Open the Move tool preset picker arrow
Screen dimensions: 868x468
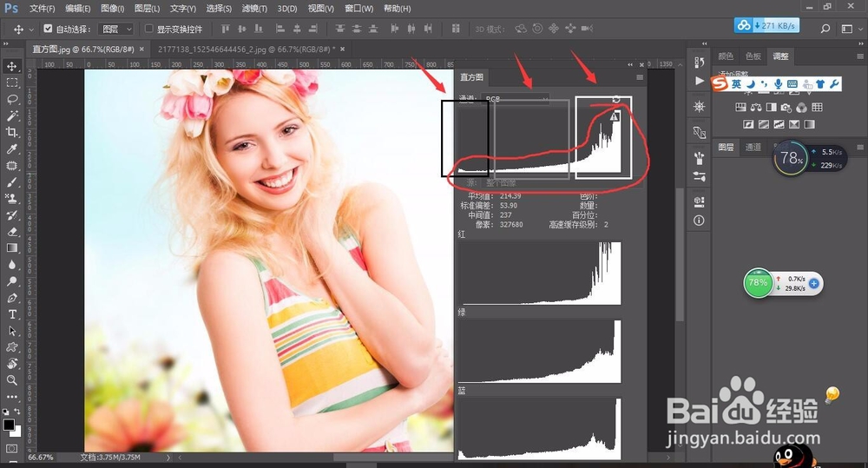coord(31,29)
